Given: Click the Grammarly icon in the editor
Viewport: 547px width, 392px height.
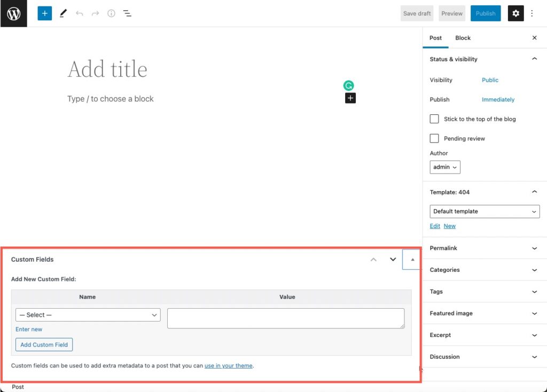Looking at the screenshot, I should [349, 85].
